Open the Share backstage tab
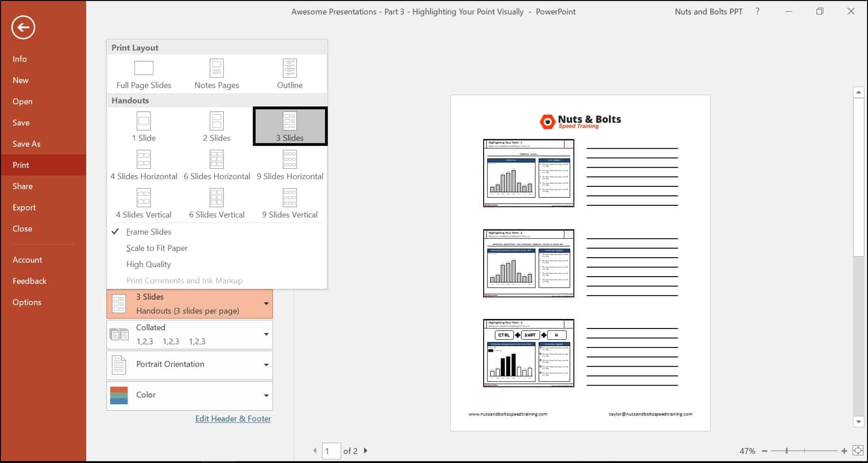 (43, 186)
